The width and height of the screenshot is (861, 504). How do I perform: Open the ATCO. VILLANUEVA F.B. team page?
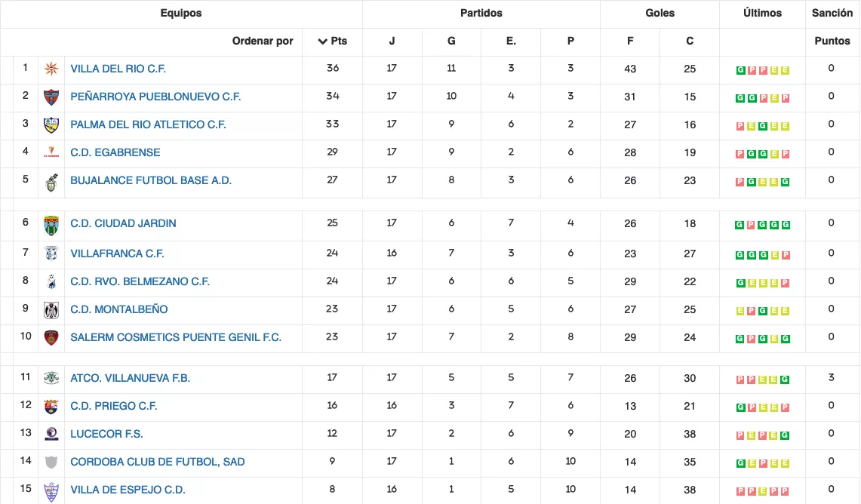pyautogui.click(x=130, y=378)
